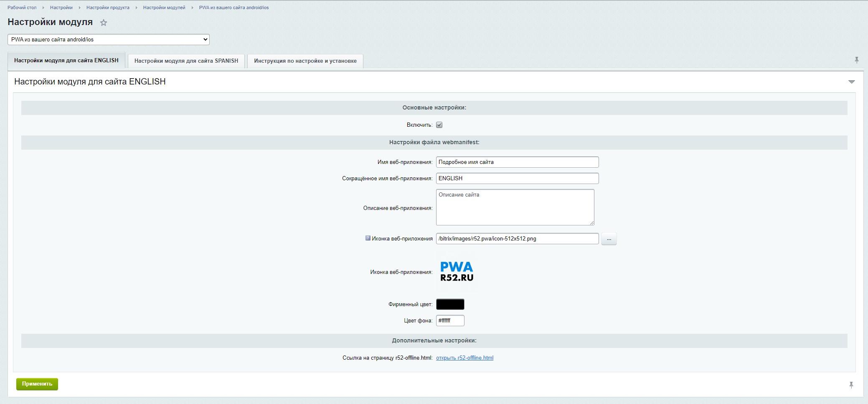The image size is (868, 404).
Task: Click the Описание веб-приложения textarea
Action: [x=515, y=207]
